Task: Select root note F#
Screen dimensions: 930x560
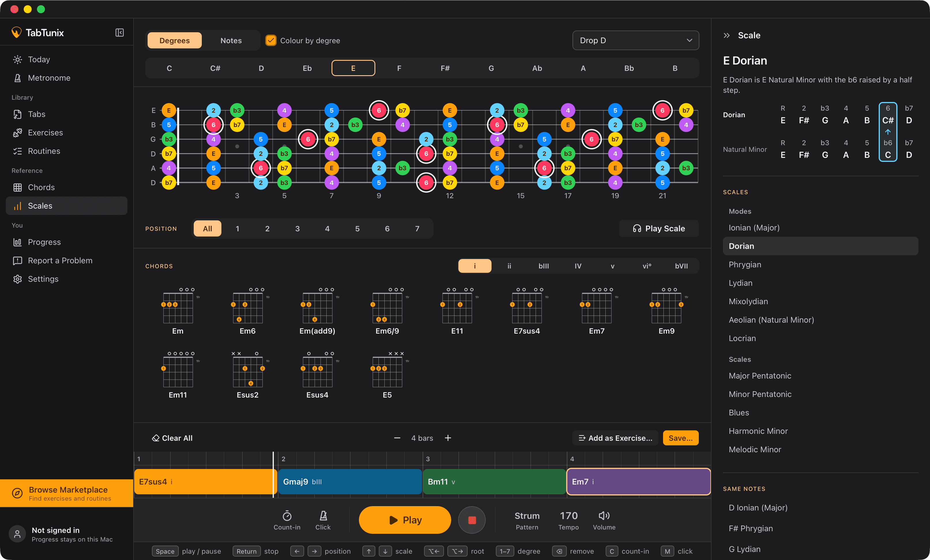Action: click(445, 68)
